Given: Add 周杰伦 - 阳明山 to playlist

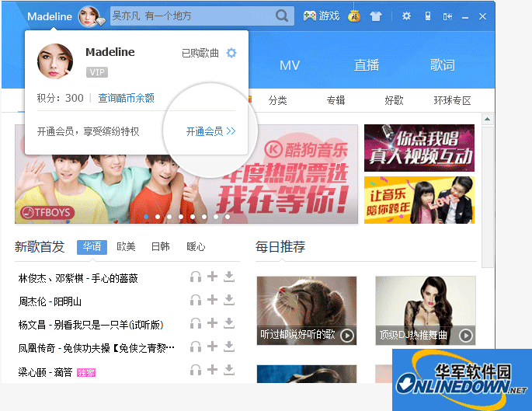Looking at the screenshot, I should (x=212, y=299).
